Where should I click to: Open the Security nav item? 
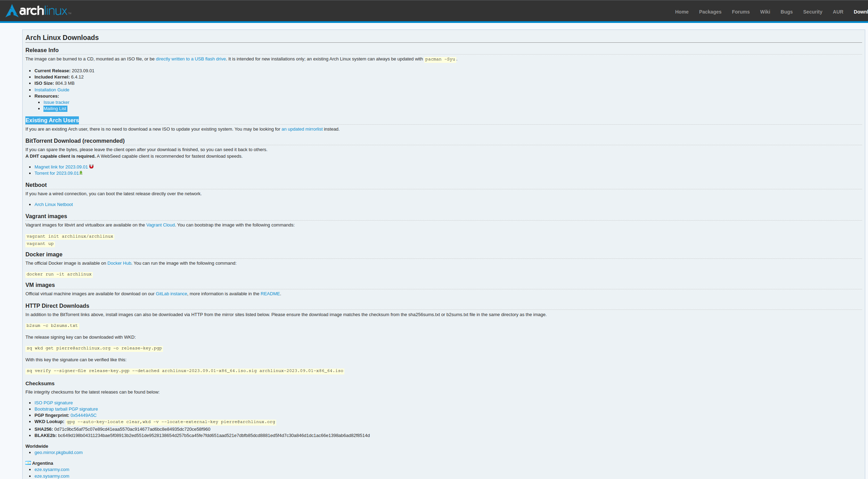812,12
